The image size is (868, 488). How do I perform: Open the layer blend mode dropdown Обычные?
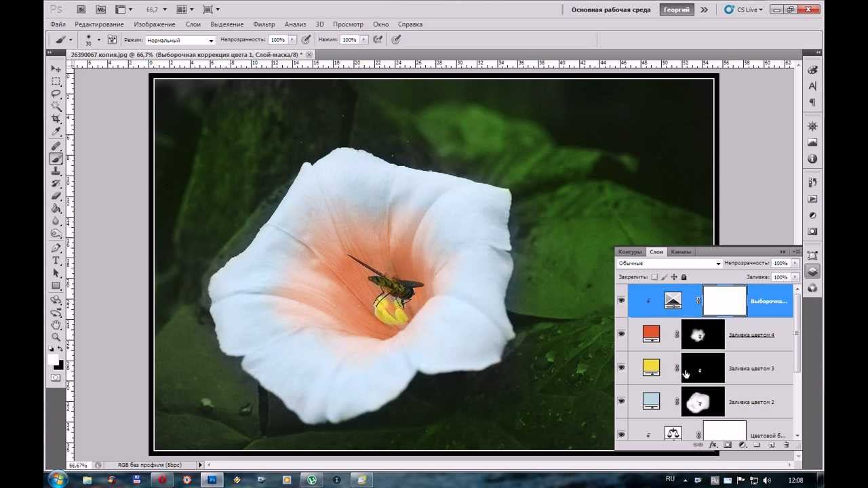click(669, 263)
